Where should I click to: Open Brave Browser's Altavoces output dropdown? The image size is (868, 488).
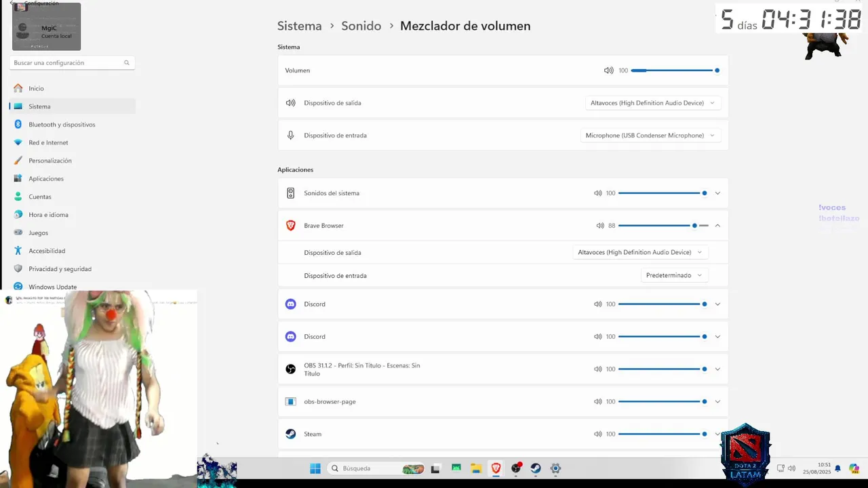click(x=640, y=252)
